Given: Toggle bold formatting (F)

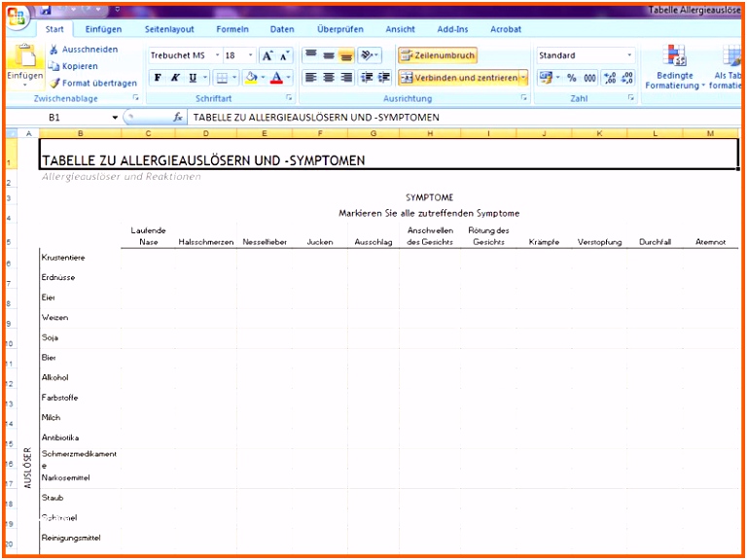Looking at the screenshot, I should (x=158, y=78).
